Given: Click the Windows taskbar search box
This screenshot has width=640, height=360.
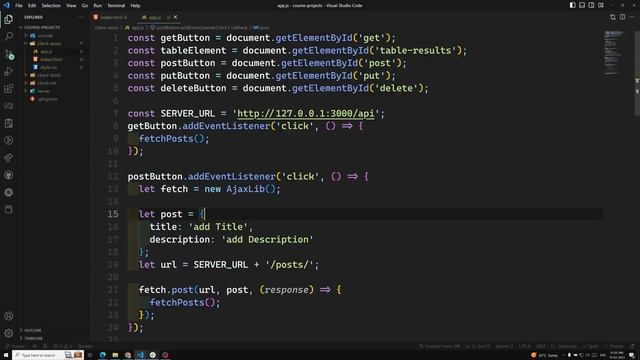Looking at the screenshot, I should click(x=48, y=355).
